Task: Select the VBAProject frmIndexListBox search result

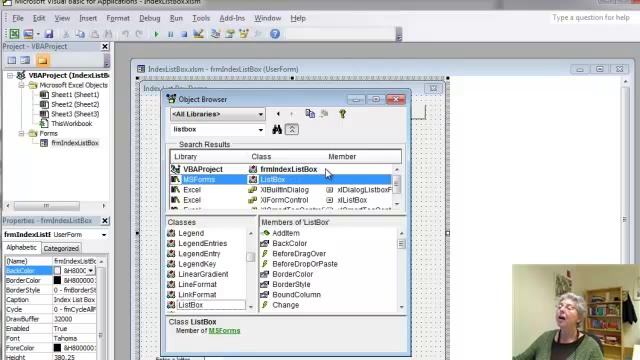Action: tap(280, 169)
